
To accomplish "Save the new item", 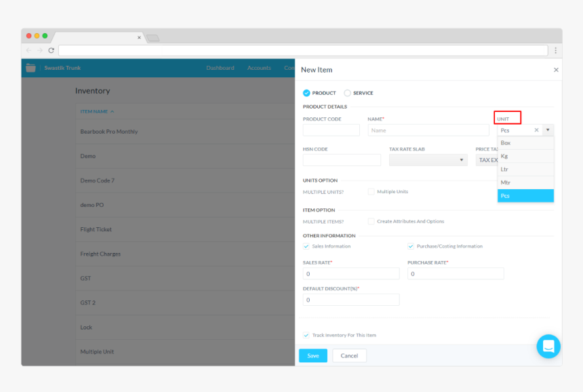I will 313,355.
